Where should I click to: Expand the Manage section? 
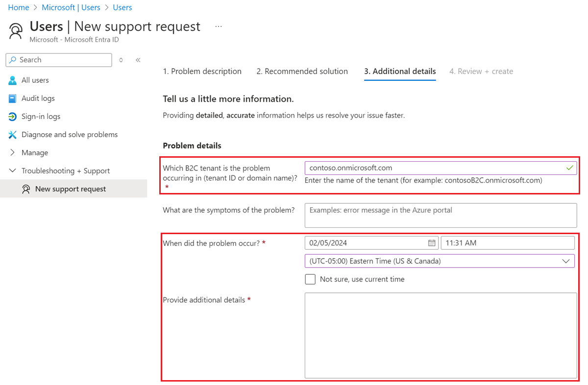coord(13,153)
